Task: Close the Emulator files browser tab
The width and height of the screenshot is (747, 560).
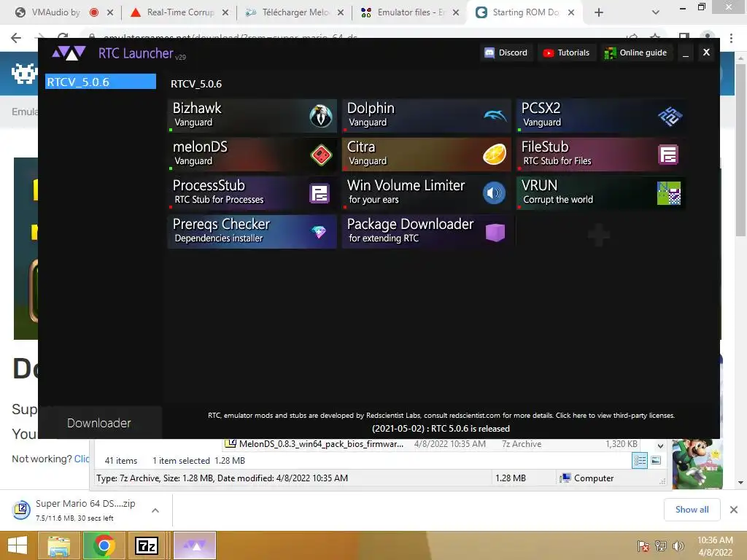Action: 456,12
